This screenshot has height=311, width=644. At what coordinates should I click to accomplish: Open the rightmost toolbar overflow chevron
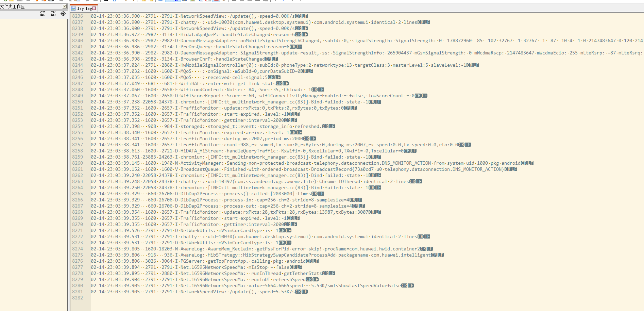pyautogui.click(x=301, y=1)
